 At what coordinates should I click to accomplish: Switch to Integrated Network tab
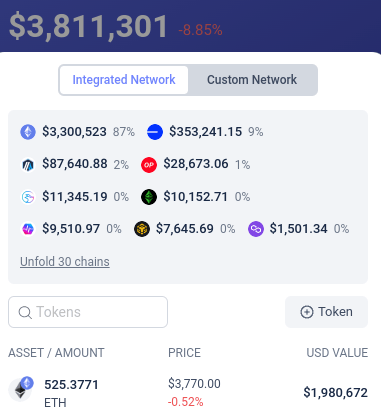point(124,80)
